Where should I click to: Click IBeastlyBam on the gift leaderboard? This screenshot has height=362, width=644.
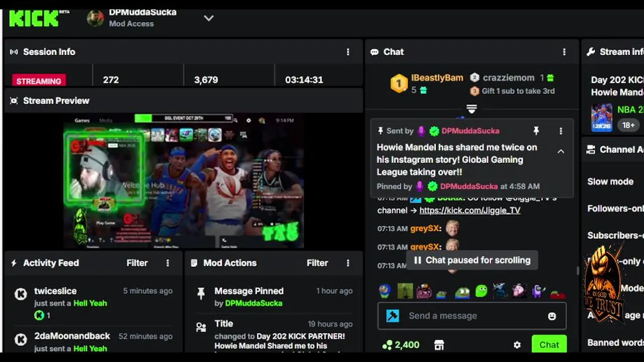click(x=437, y=77)
